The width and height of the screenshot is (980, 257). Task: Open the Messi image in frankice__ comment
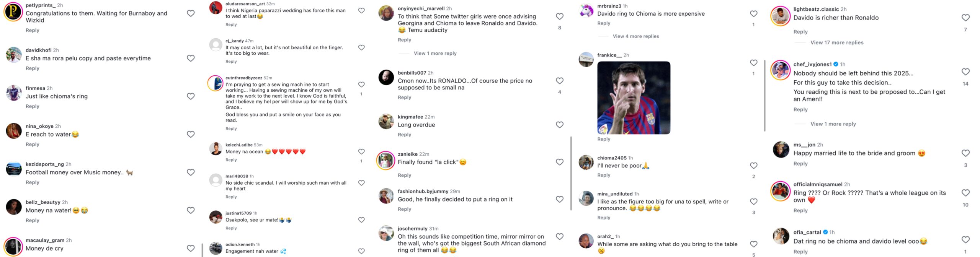pos(634,98)
